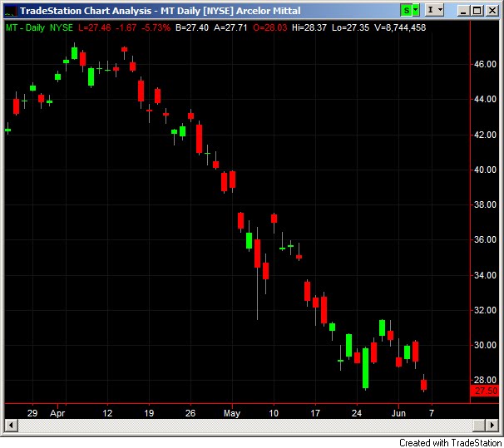
Task: Minimize the Chart Analysis window
Action: pyautogui.click(x=463, y=11)
